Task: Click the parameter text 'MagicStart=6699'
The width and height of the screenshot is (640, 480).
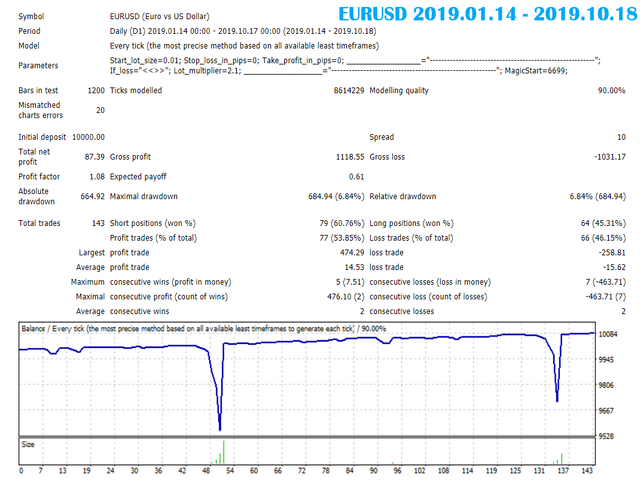Action: point(535,71)
